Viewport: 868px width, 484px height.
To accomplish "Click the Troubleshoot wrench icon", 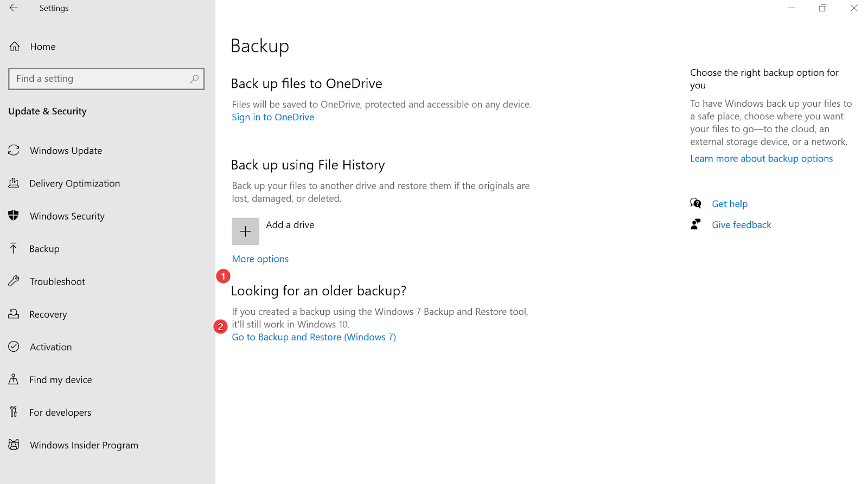I will coord(14,281).
